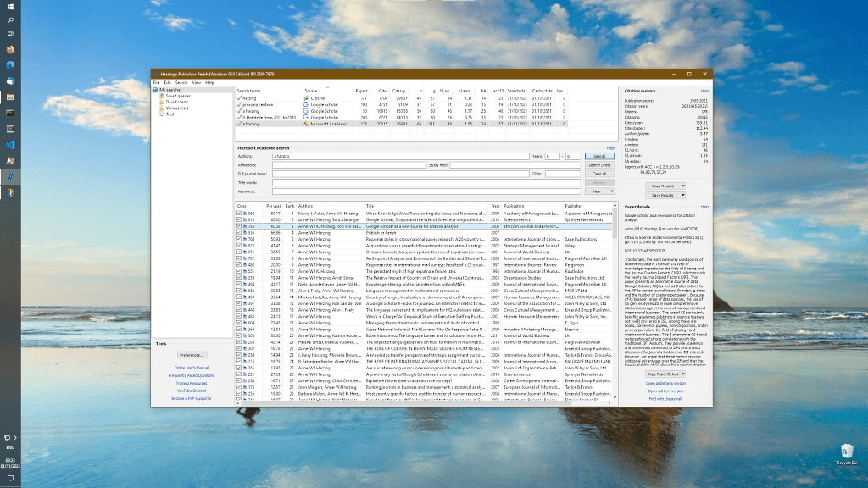
Task: Click the David's tests folder icon
Action: [162, 102]
